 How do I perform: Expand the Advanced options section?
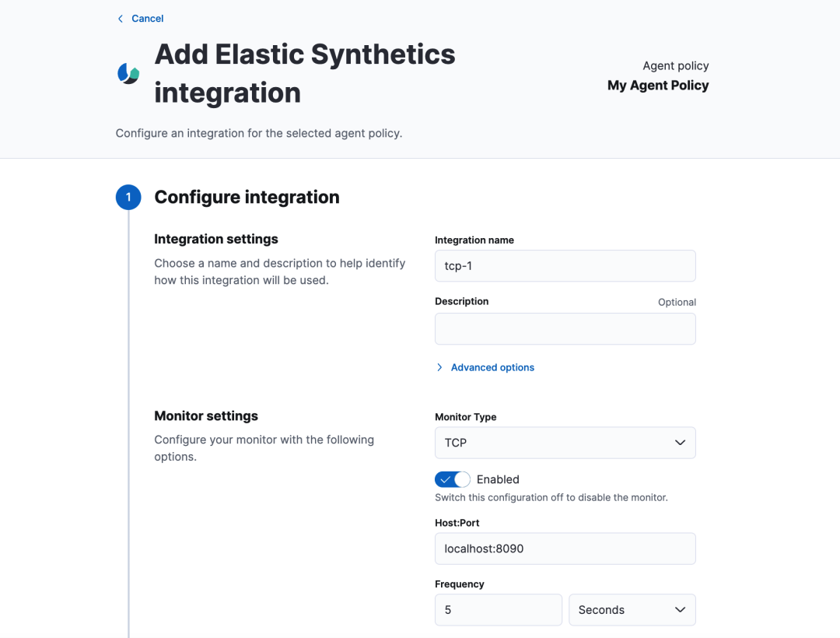(492, 367)
